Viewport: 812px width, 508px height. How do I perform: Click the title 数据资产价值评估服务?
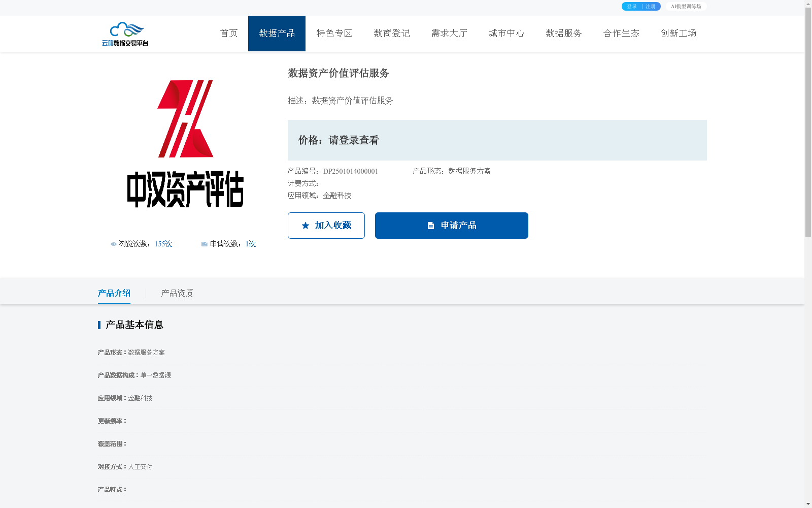click(x=339, y=73)
